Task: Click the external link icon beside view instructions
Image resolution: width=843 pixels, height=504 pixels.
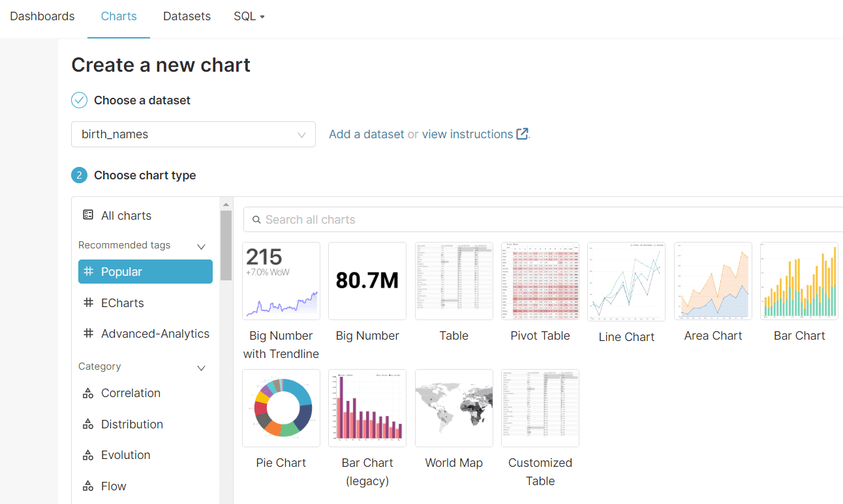Action: click(x=521, y=134)
